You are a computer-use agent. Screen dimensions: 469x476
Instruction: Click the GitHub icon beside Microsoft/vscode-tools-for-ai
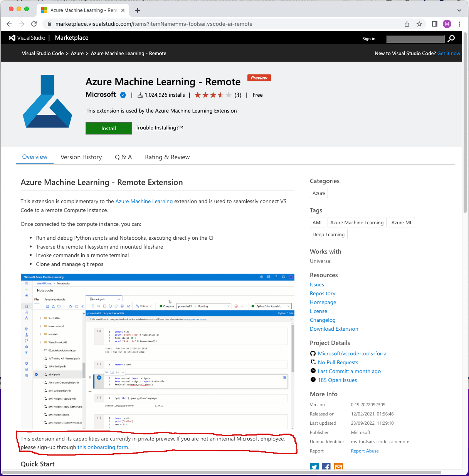(313, 353)
